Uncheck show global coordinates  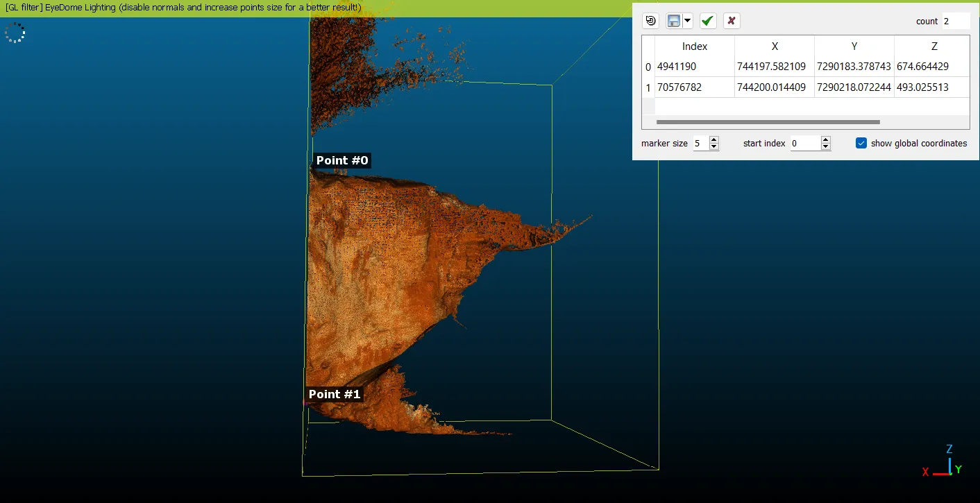click(861, 143)
